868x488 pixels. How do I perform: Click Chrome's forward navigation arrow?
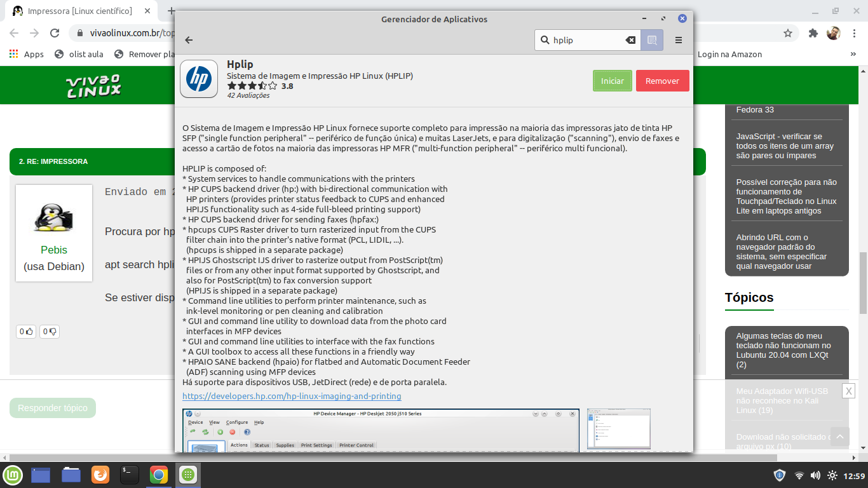point(34,33)
